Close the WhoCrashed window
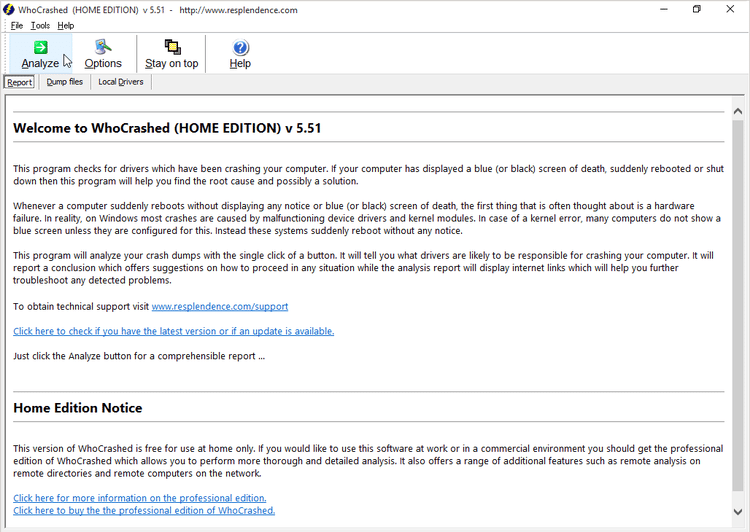The width and height of the screenshot is (750, 532). (x=730, y=10)
